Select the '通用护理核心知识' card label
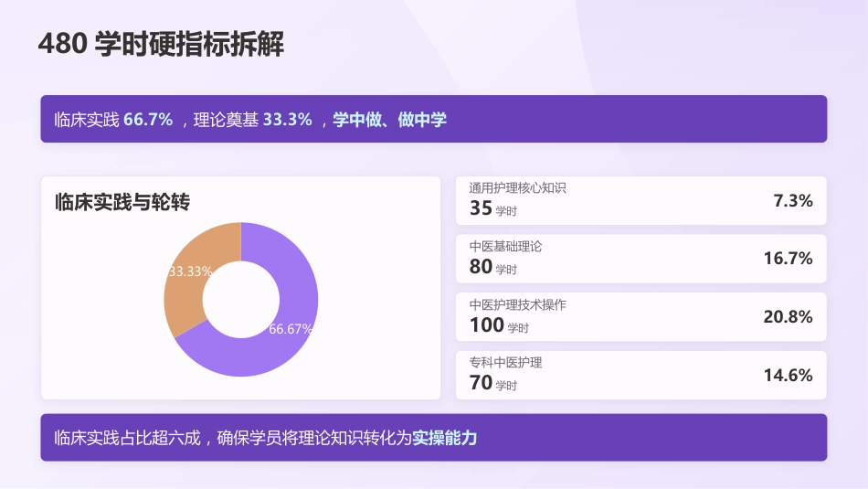This screenshot has width=868, height=489. pyautogui.click(x=517, y=187)
